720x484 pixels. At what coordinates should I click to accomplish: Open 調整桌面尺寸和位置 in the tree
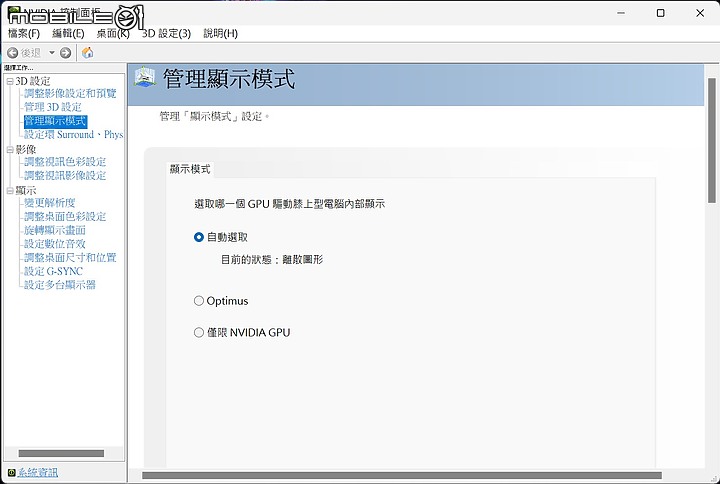(x=70, y=258)
